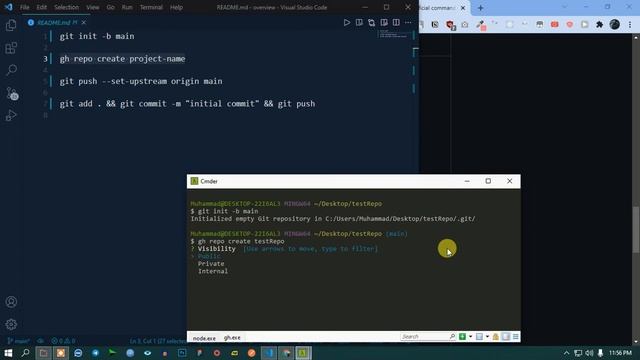Open the Help menu

click(176, 7)
